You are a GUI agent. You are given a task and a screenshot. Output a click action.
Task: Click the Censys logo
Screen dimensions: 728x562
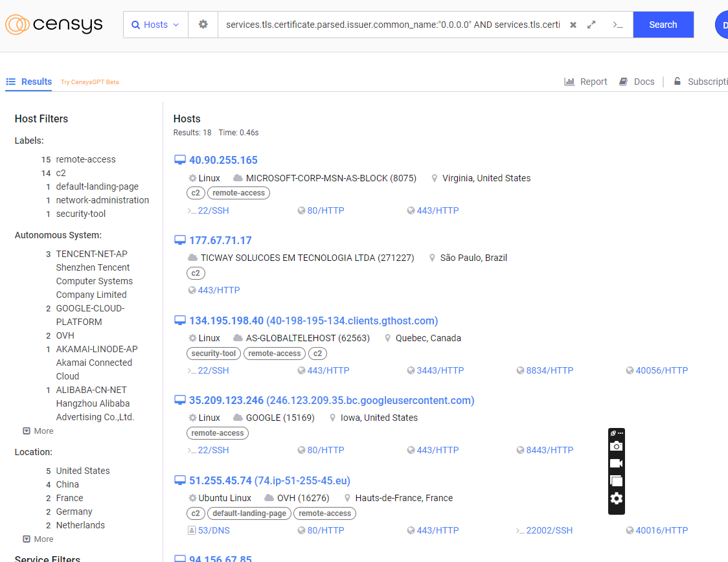coord(54,25)
